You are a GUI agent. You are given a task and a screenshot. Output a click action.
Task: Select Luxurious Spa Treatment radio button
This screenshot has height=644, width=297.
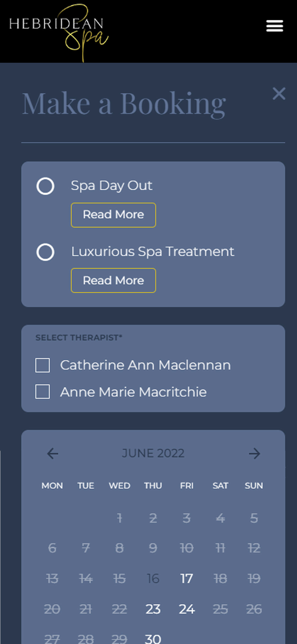pyautogui.click(x=45, y=252)
